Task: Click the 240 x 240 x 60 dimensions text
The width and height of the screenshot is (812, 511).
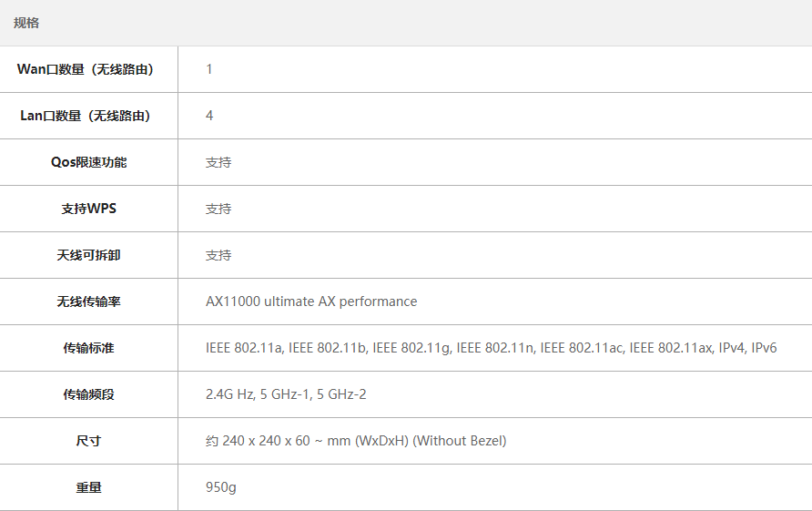Action: coord(266,441)
